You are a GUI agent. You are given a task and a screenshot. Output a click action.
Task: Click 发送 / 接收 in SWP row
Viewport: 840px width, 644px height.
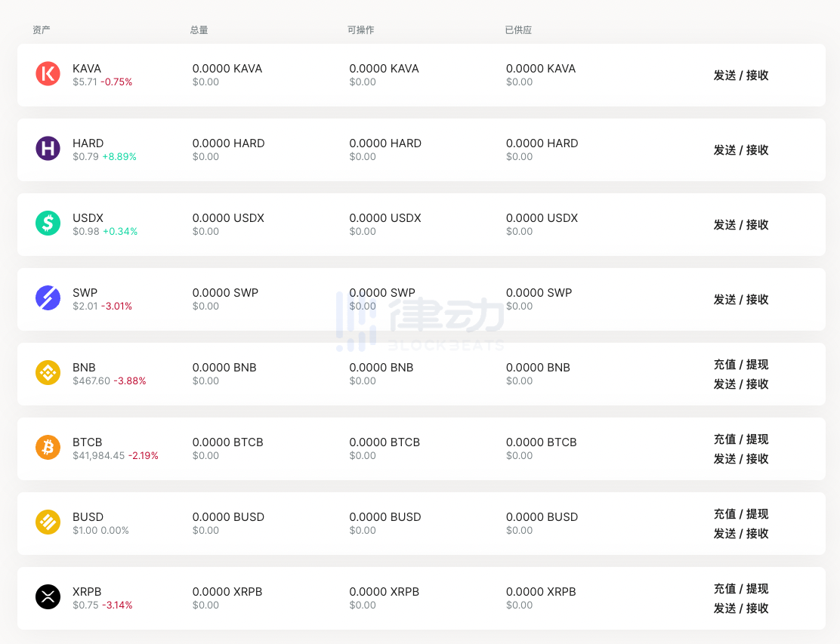[740, 300]
